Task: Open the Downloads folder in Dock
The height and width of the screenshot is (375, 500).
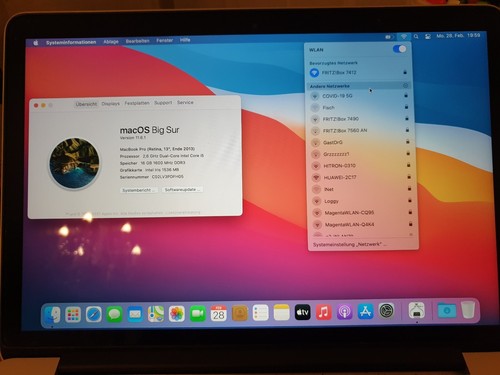Action: [x=447, y=310]
